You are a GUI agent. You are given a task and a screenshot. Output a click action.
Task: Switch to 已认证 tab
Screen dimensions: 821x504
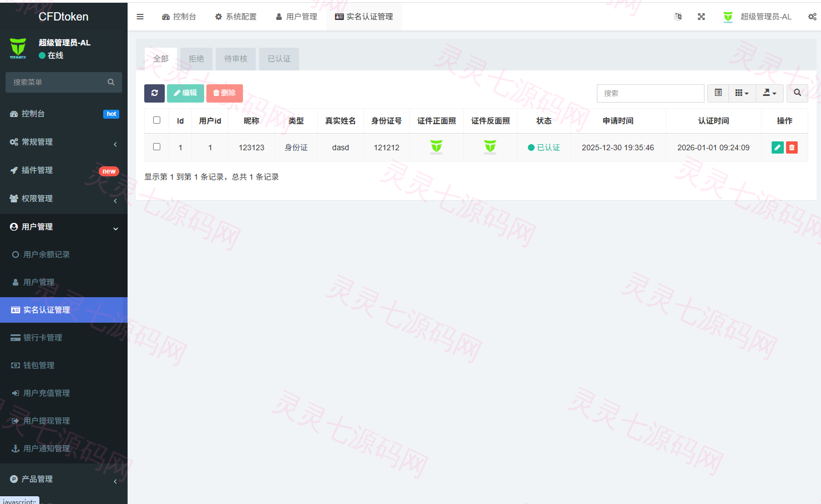[x=279, y=59]
